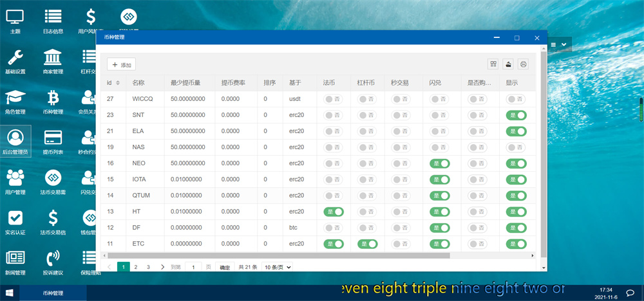Open 提币列表 credit card icon
The height and width of the screenshot is (301, 644).
(x=53, y=141)
